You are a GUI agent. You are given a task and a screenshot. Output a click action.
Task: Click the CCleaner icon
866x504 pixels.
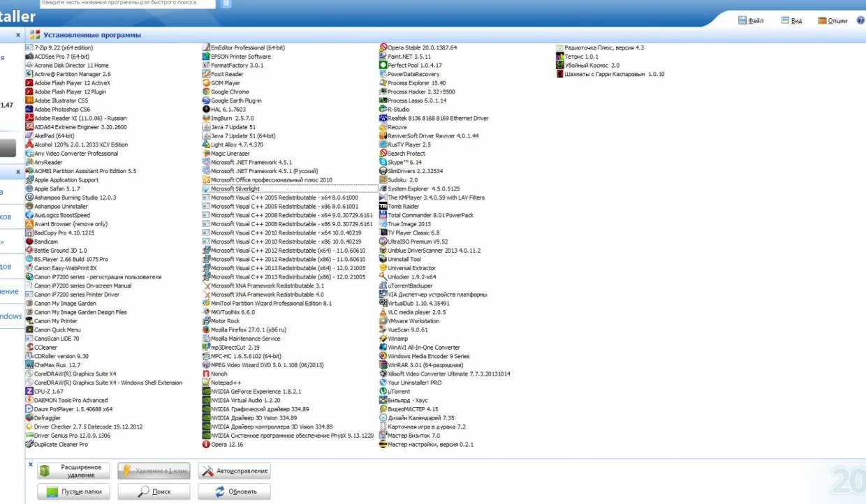point(29,348)
